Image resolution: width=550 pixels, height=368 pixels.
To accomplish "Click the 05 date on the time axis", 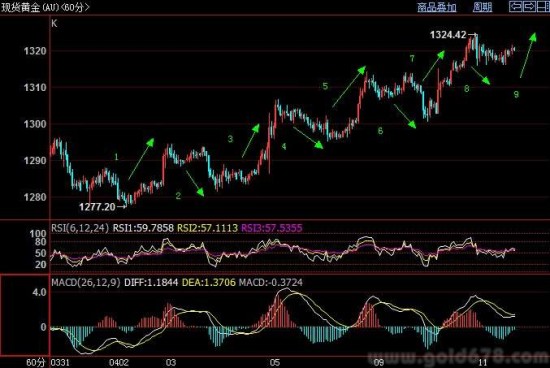I will pyautogui.click(x=275, y=362).
